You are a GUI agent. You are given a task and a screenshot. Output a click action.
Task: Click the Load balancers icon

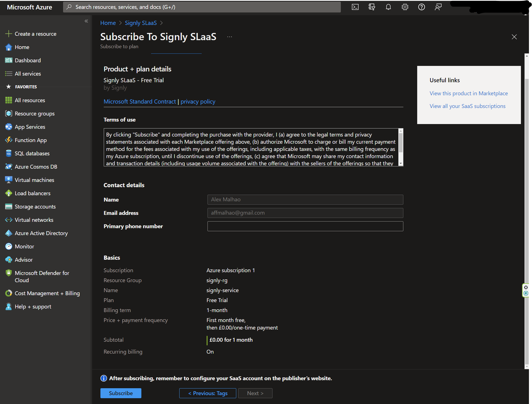[9, 193]
